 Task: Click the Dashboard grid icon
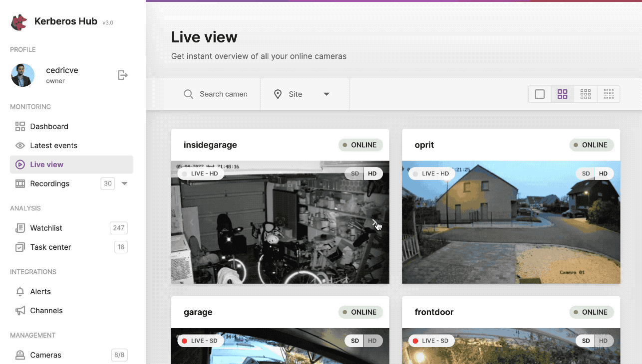pos(20,127)
